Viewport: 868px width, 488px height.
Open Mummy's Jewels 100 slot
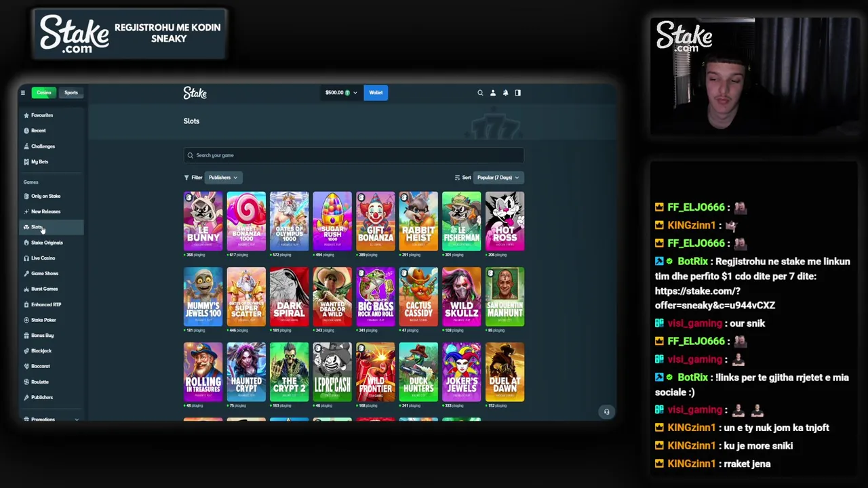203,297
